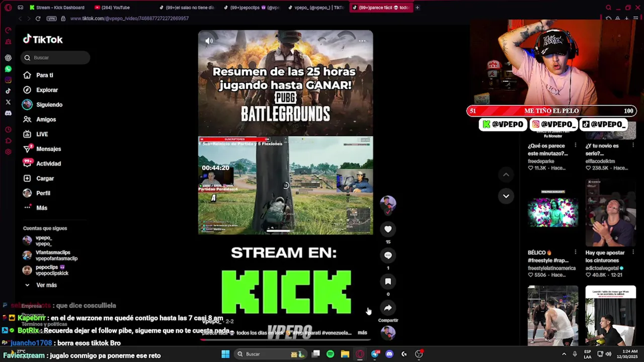This screenshot has width=644, height=362.
Task: Open options for the BÉLICO video
Action: tap(576, 252)
